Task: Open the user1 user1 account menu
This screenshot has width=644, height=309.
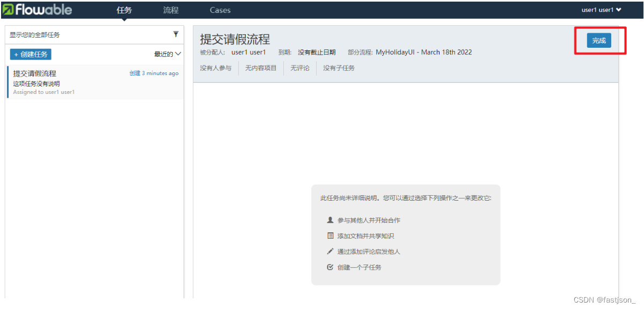Action: [x=601, y=9]
